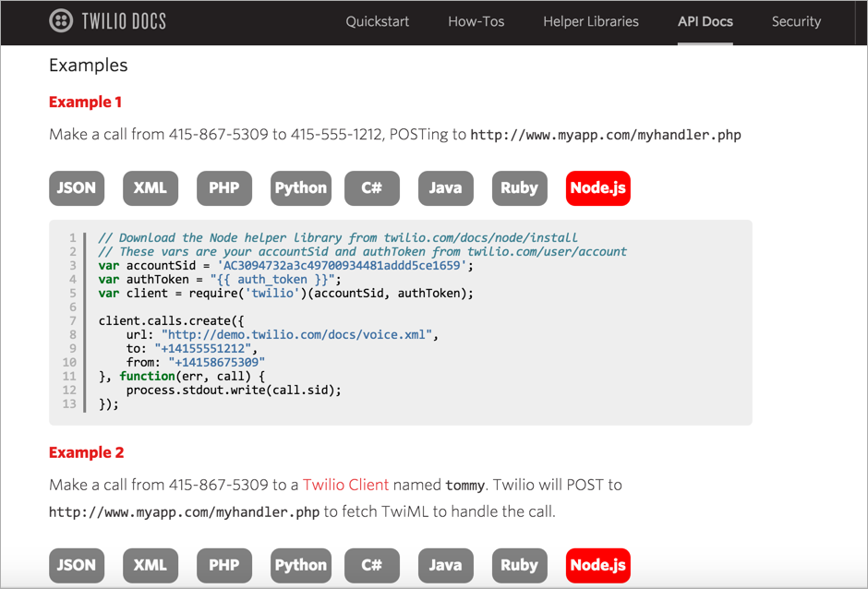Display the Ruby sample for Example 1
868x589 pixels.
click(x=519, y=187)
